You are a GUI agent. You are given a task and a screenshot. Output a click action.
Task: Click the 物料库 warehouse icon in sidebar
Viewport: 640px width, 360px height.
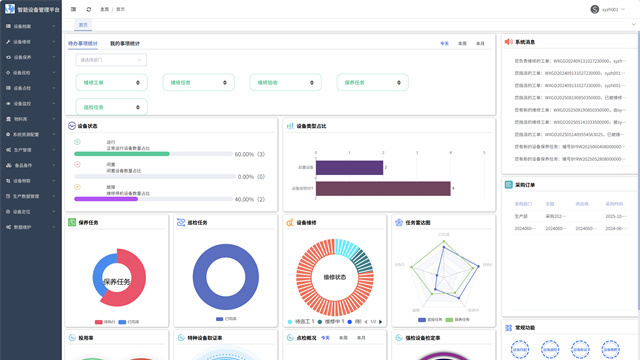click(x=8, y=119)
